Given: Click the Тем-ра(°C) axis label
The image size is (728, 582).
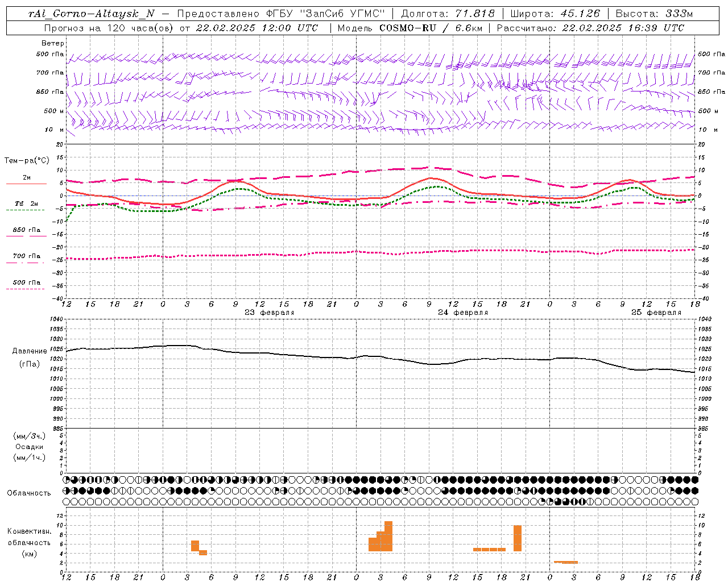Looking at the screenshot, I should coord(27,161).
